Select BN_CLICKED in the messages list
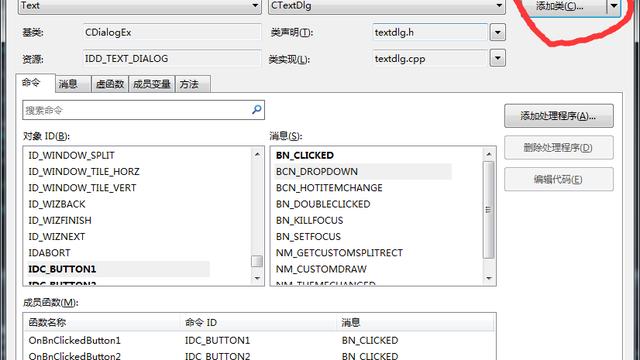 [x=305, y=155]
